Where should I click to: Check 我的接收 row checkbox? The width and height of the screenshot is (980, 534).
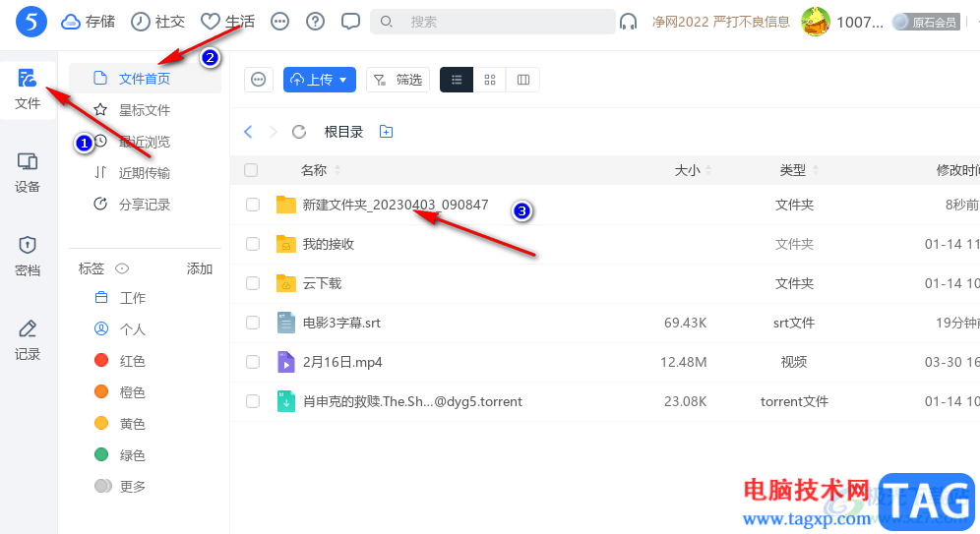(x=253, y=244)
